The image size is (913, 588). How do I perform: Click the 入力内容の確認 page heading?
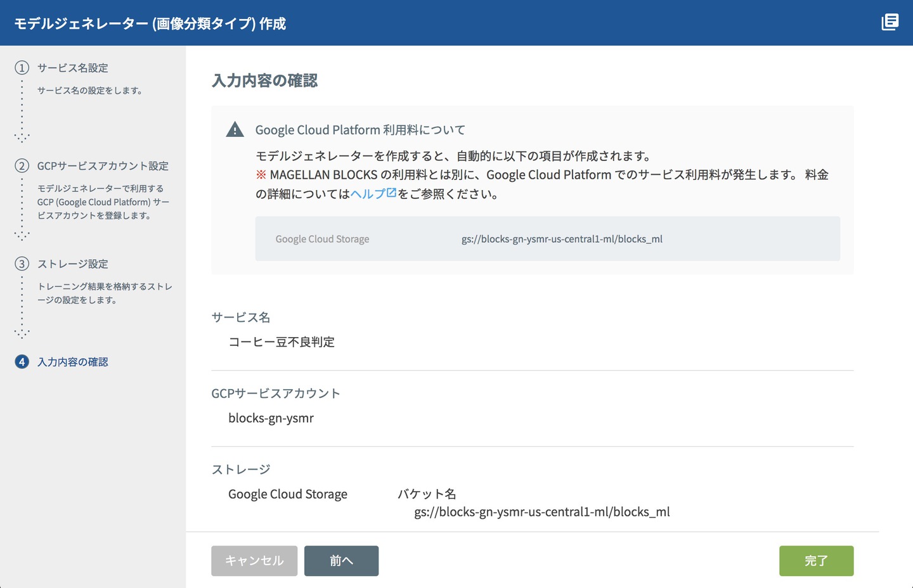click(x=264, y=80)
